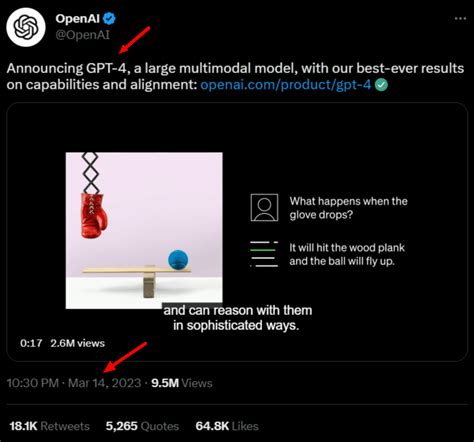Click the 2.6M views video label
The height and width of the screenshot is (442, 474).
(x=77, y=343)
